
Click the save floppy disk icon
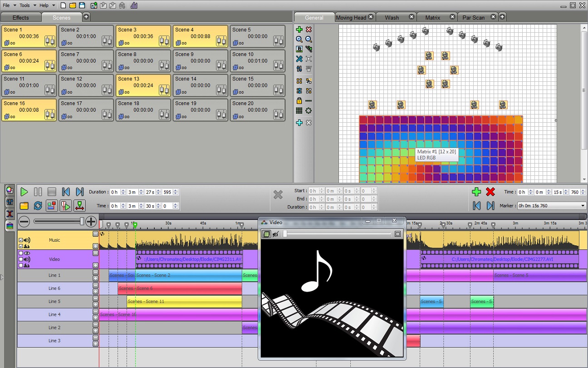82,5
